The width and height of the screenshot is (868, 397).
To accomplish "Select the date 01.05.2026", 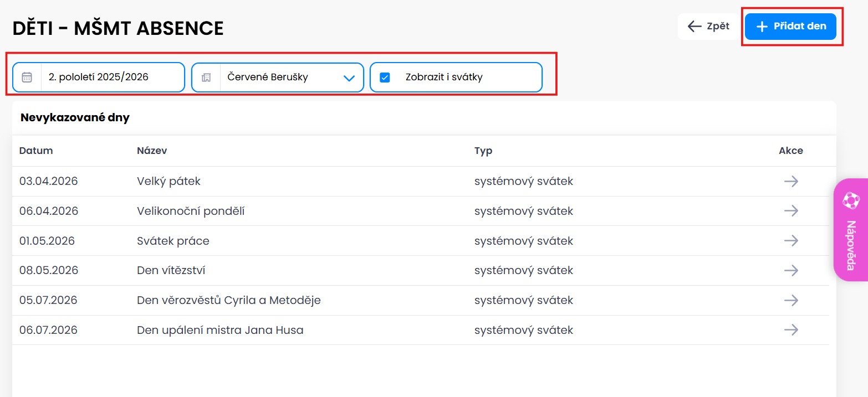I will (x=47, y=241).
